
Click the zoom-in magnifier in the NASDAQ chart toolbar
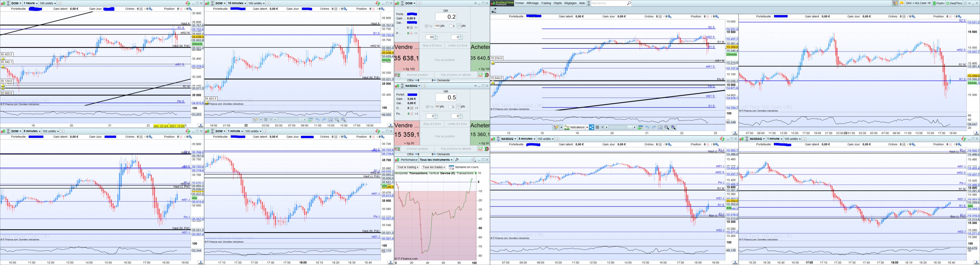673,127
